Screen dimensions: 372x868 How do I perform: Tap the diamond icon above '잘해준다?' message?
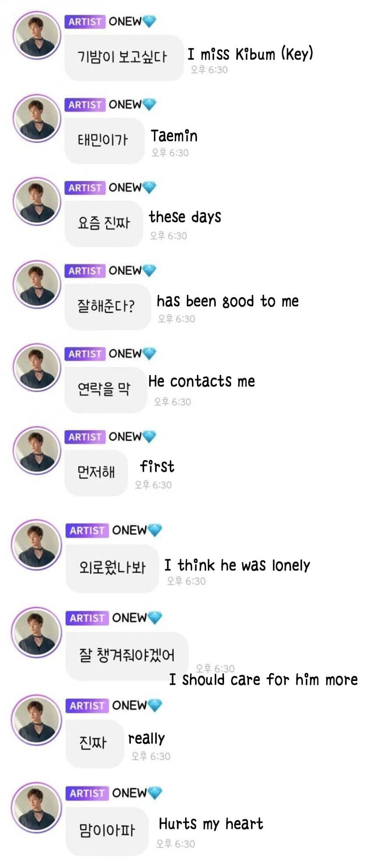pos(149,270)
